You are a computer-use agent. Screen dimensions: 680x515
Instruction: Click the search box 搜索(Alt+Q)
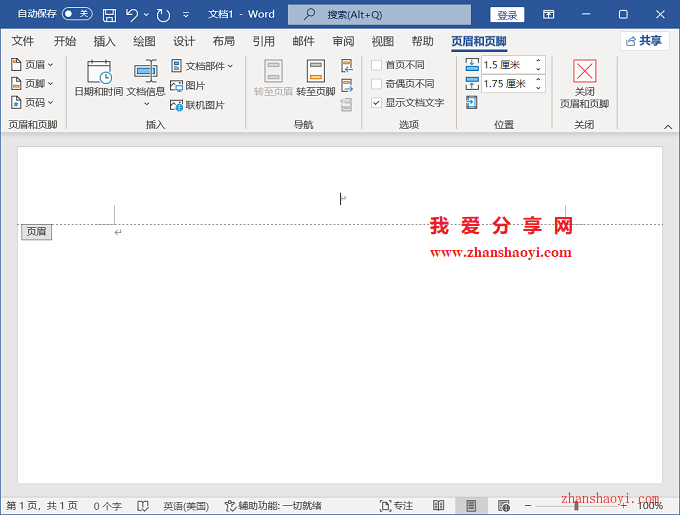[x=379, y=15]
